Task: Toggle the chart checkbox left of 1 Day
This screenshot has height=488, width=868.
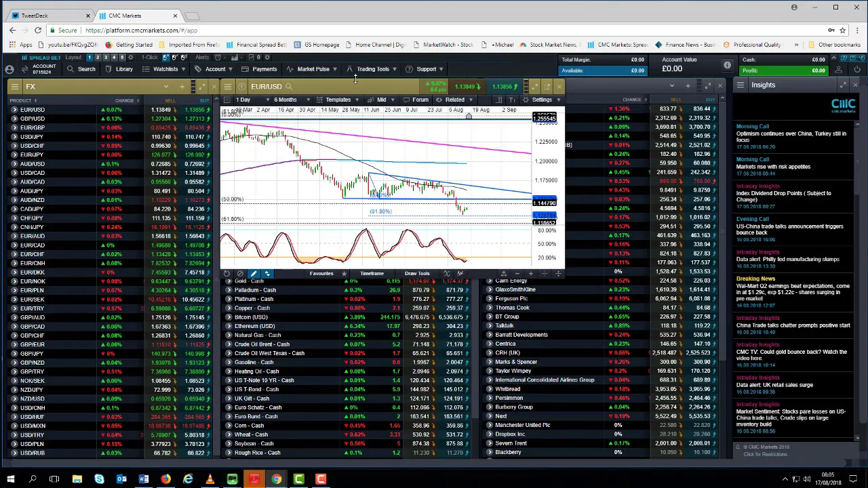Action: (x=228, y=100)
